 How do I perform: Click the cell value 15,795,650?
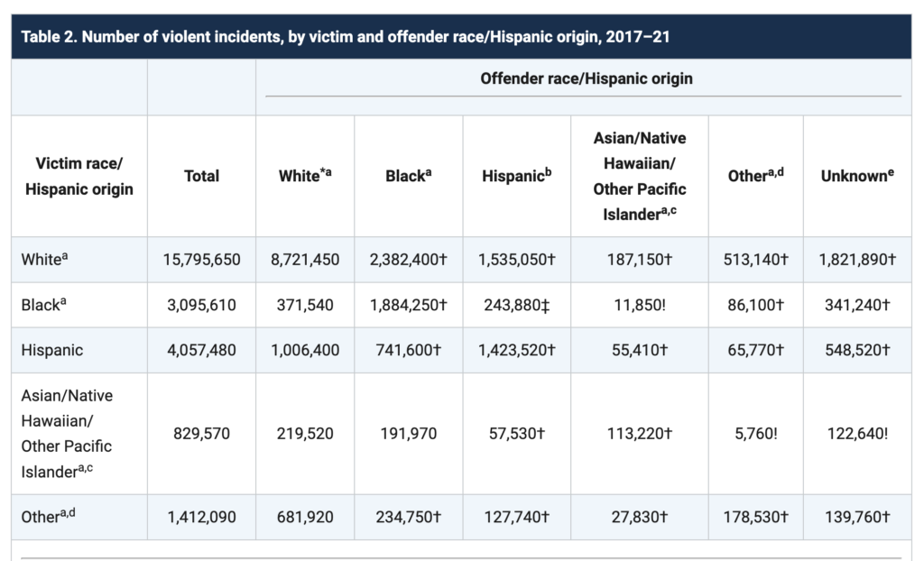coord(201,260)
